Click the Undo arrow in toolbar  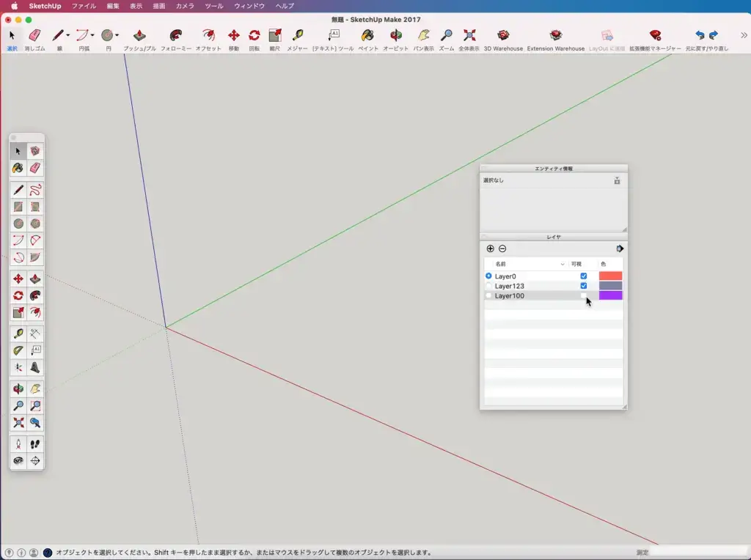point(700,35)
